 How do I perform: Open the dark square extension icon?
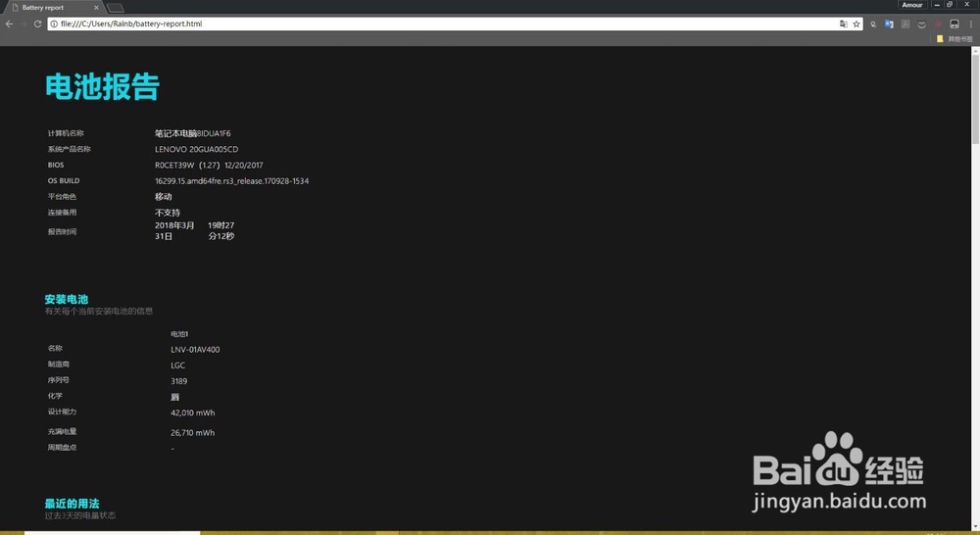click(954, 24)
